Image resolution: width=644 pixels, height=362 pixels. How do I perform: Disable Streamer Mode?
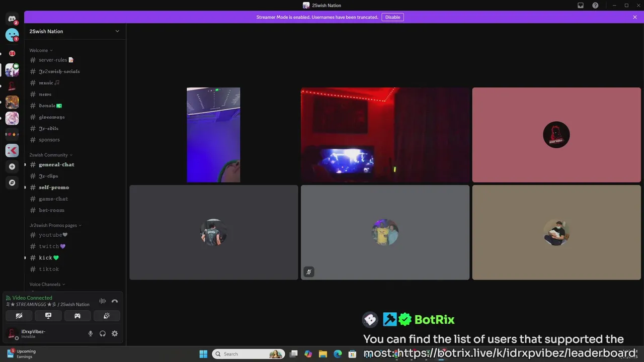[392, 17]
